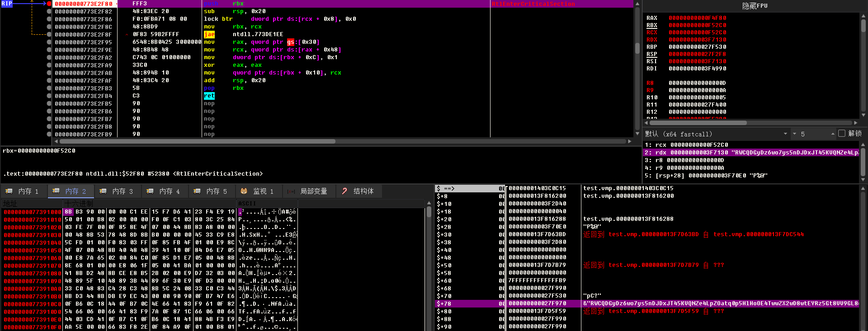The width and height of the screenshot is (868, 331).
Task: Select the RDI register value
Action: pyautogui.click(x=697, y=69)
